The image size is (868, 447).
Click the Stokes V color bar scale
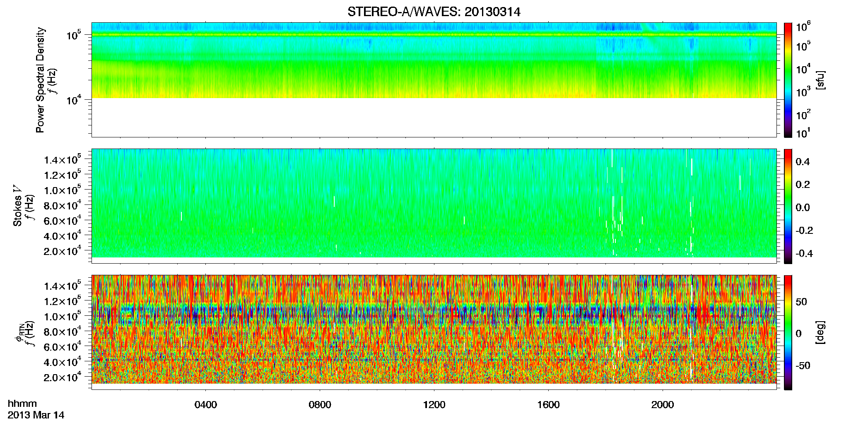click(x=788, y=206)
